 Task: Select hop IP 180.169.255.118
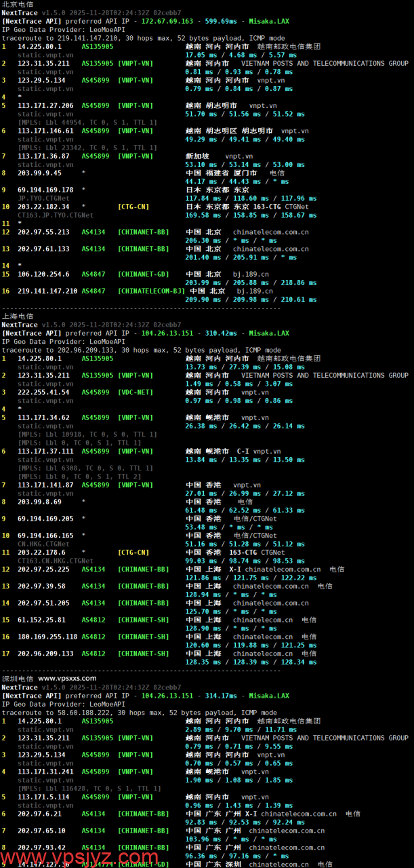click(x=47, y=637)
